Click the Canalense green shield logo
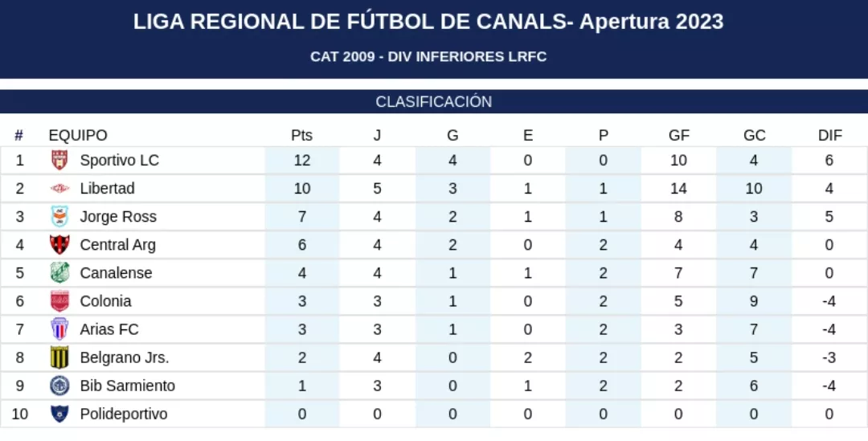Image resolution: width=868 pixels, height=441 pixels. point(59,272)
